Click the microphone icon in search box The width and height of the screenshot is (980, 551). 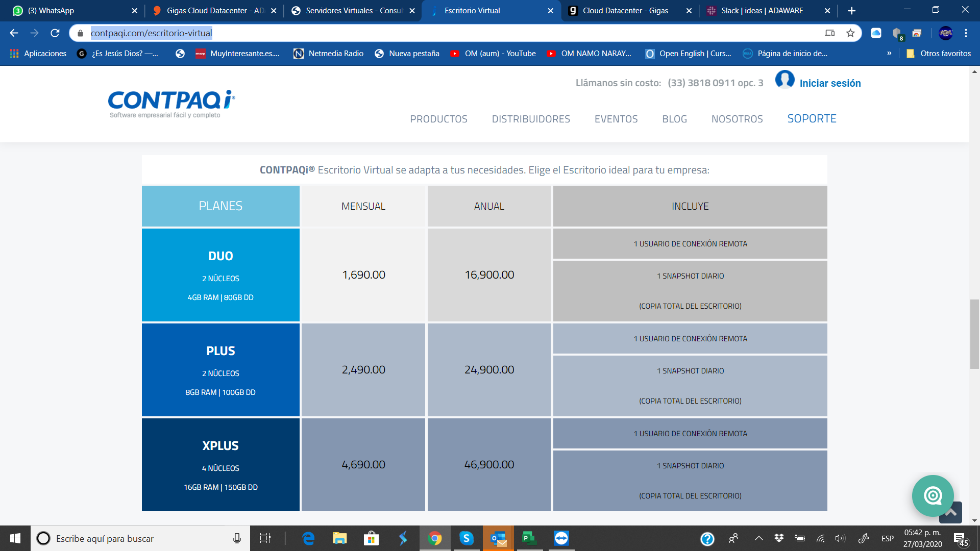pyautogui.click(x=237, y=538)
